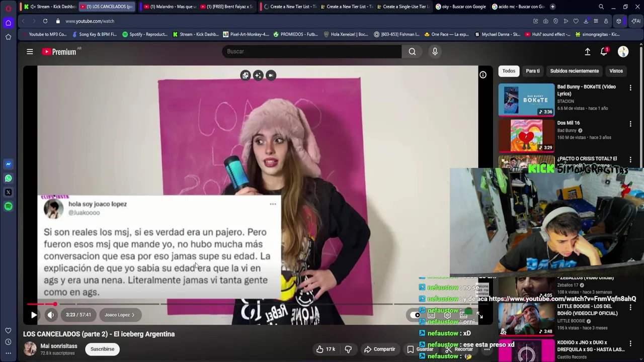Save the video with Guardar
This screenshot has width=644, height=362.
(x=421, y=349)
